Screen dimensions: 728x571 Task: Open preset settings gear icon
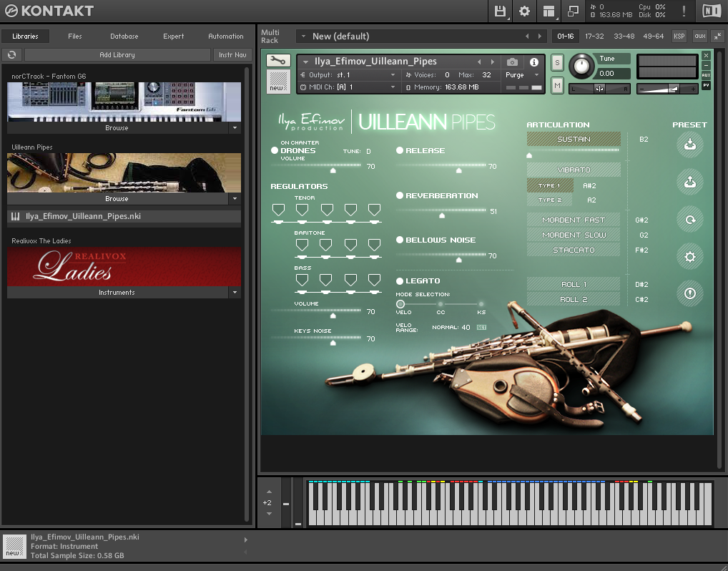click(690, 256)
